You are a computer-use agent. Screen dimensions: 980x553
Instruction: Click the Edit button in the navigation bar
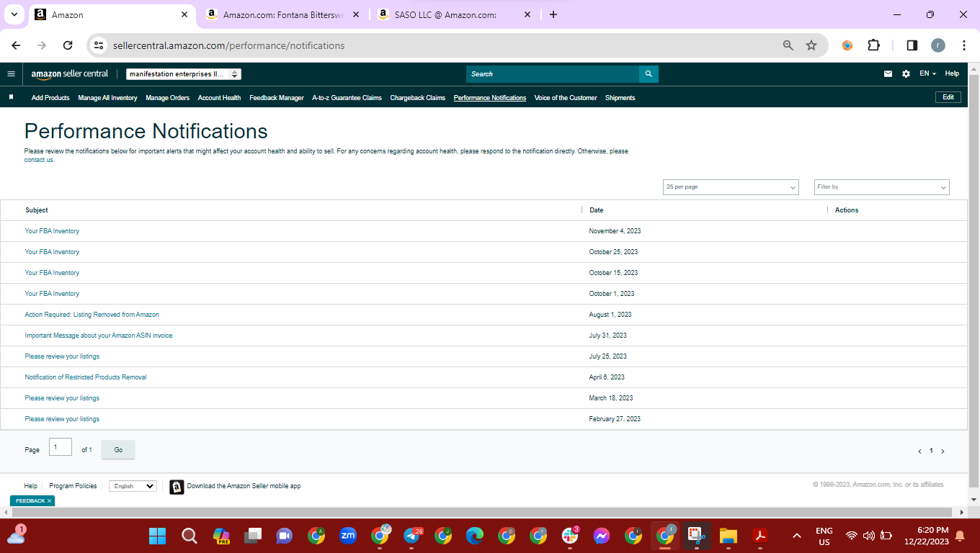point(948,97)
